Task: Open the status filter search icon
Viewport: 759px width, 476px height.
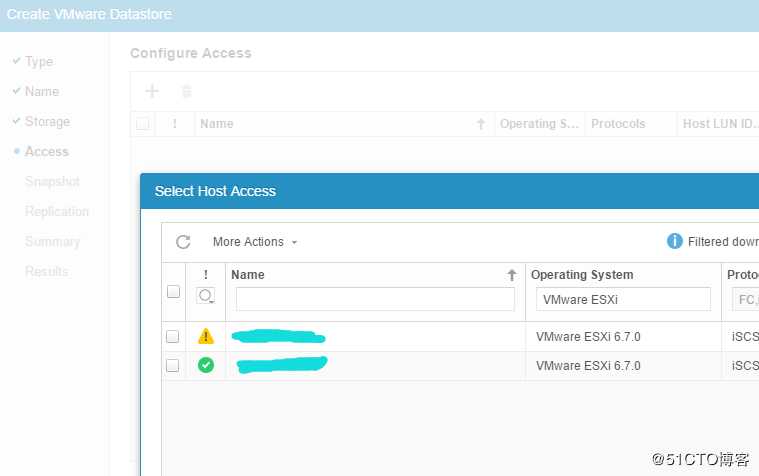Action: click(206, 295)
